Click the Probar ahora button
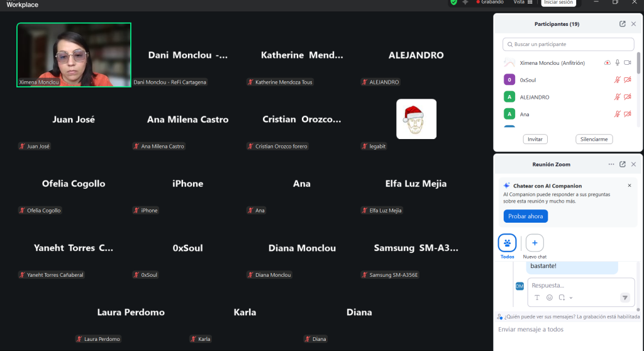644x351 pixels. coord(525,216)
